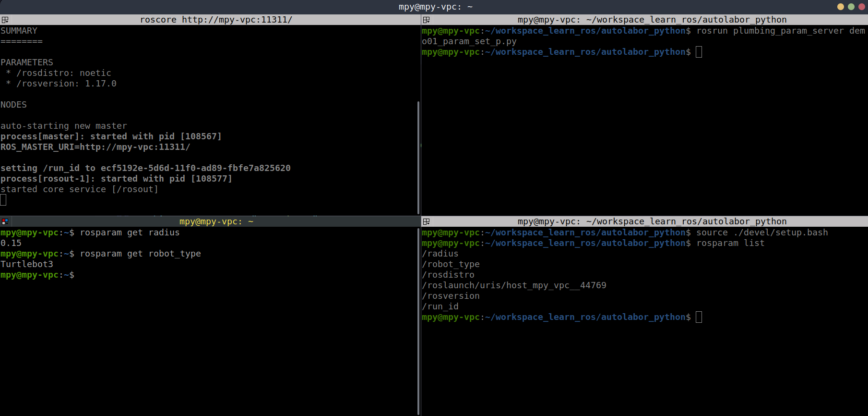Click the bottom-right autolabor_python pane title bar

click(x=652, y=221)
